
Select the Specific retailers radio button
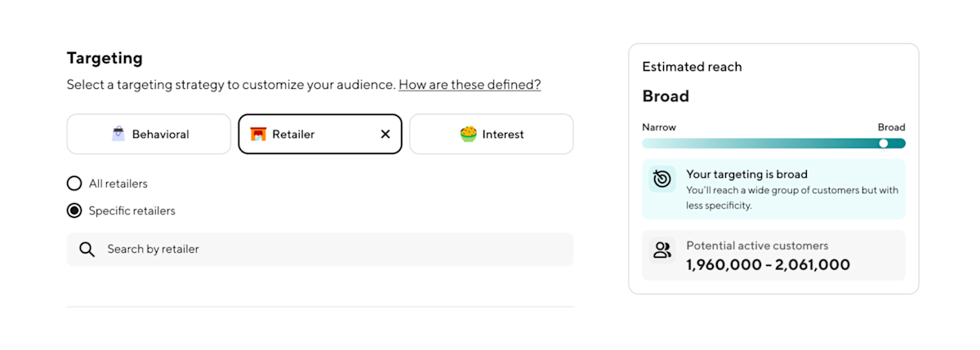tap(74, 210)
